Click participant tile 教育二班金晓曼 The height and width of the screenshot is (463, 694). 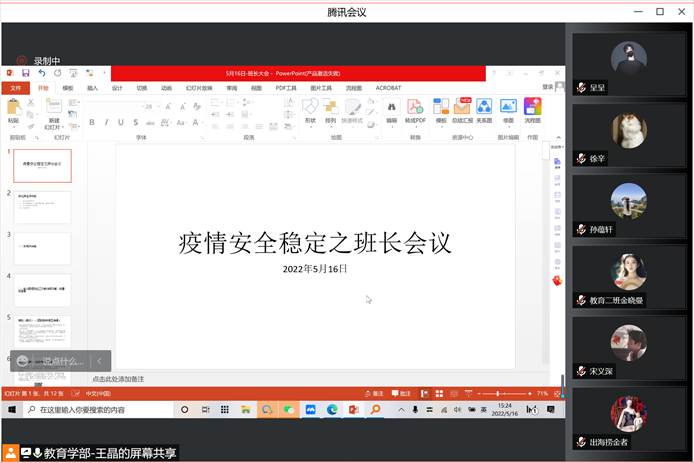pyautogui.click(x=629, y=277)
